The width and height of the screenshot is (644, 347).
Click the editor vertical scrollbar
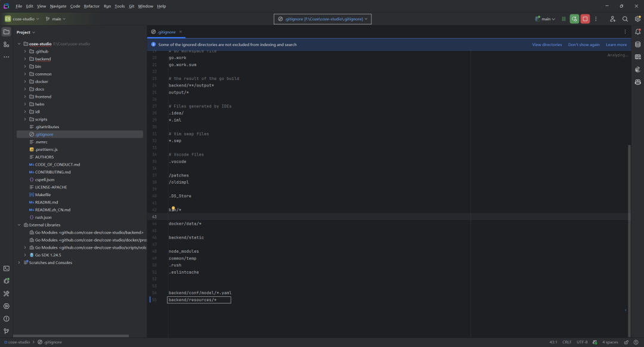tap(629, 241)
